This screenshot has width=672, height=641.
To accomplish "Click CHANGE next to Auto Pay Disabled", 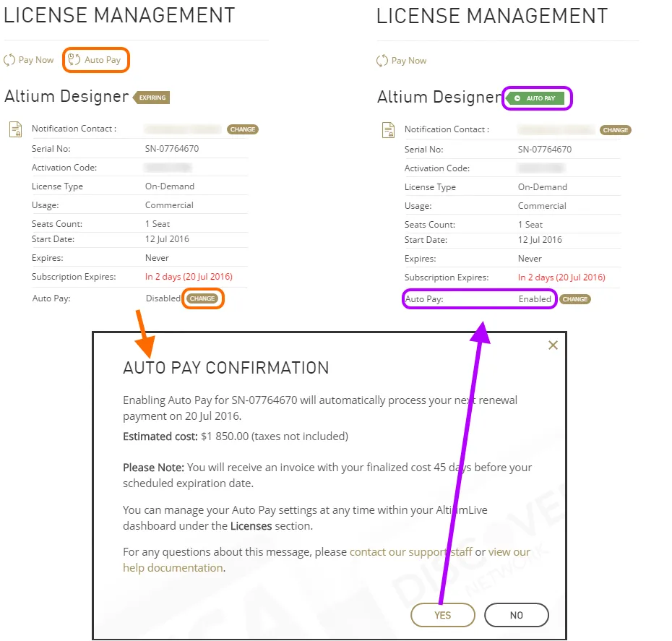I will tap(202, 298).
